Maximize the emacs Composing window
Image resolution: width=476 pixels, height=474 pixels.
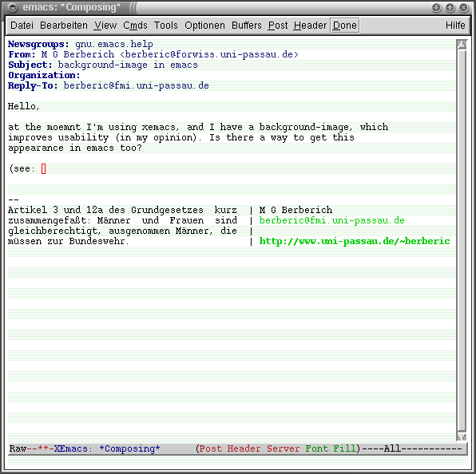pos(450,8)
